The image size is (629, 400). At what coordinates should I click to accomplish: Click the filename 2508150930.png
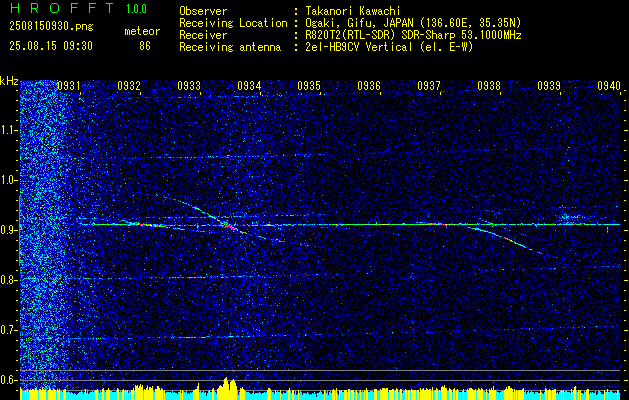(51, 27)
